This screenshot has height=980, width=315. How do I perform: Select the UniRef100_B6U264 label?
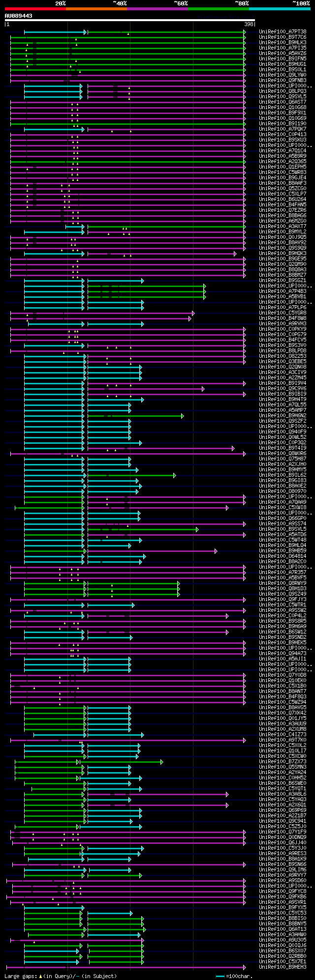(283, 199)
